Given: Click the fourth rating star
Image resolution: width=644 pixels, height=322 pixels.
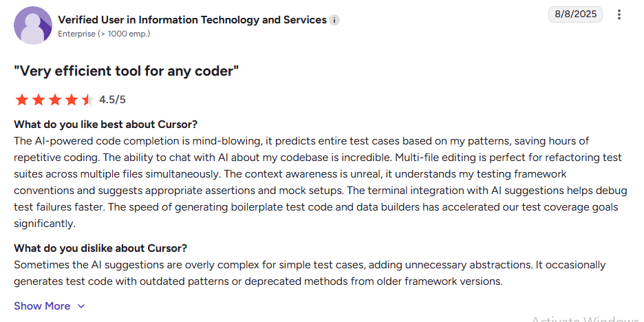Looking at the screenshot, I should coord(72,100).
